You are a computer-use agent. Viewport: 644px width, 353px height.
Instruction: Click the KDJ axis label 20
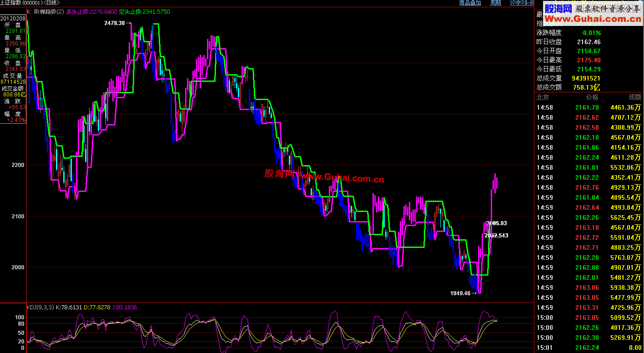click(21, 341)
